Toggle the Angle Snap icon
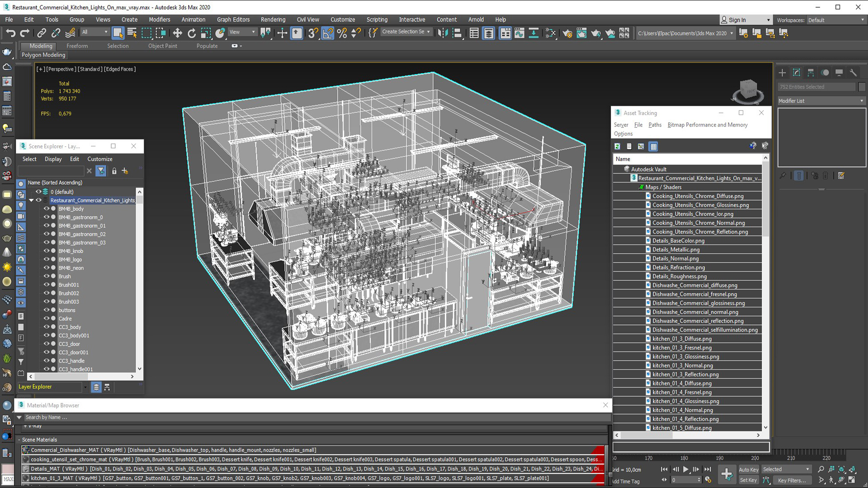The image size is (868, 488). tap(328, 33)
